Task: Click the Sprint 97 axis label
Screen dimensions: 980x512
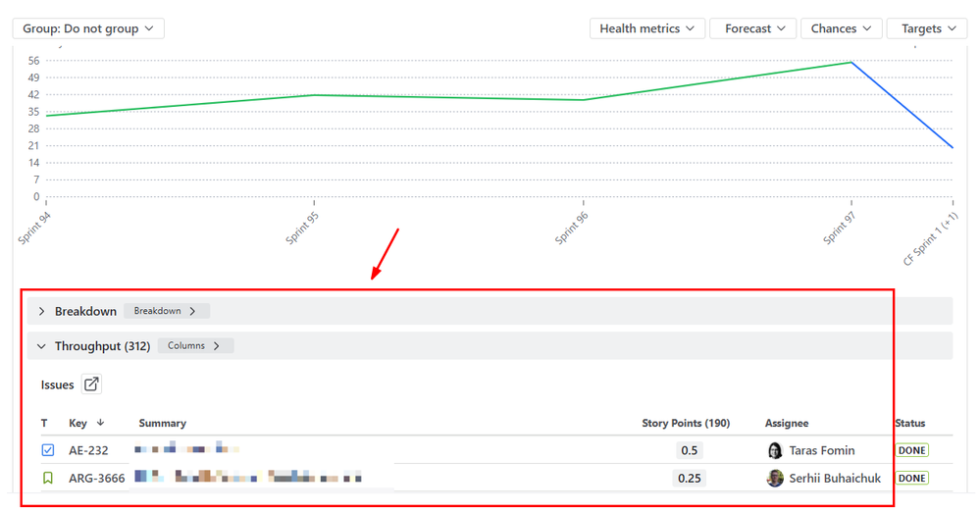Action: pos(840,229)
